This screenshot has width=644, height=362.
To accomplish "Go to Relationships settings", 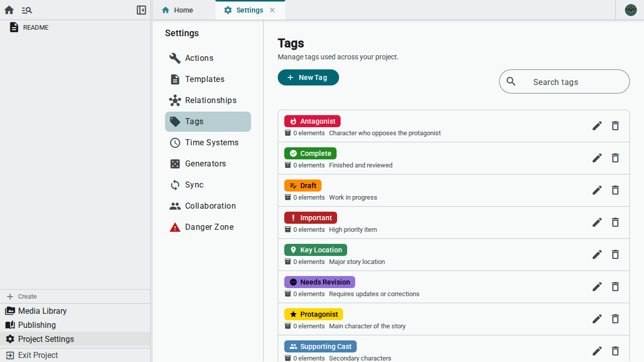I will pos(208,101).
